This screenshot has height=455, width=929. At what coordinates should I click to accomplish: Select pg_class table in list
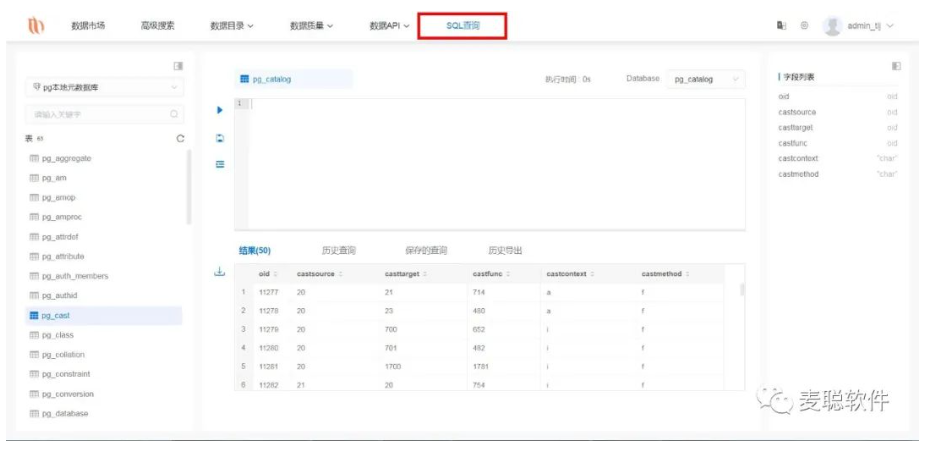(x=58, y=335)
